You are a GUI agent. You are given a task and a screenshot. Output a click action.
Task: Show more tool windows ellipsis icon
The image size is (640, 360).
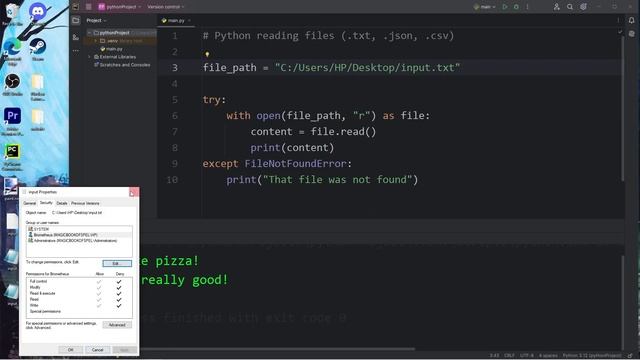[76, 51]
